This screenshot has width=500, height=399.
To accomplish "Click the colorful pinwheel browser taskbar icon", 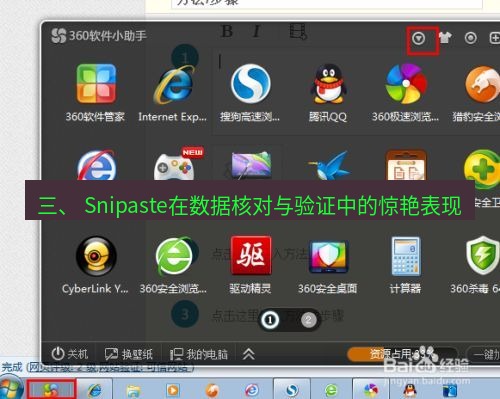I will coord(371,390).
